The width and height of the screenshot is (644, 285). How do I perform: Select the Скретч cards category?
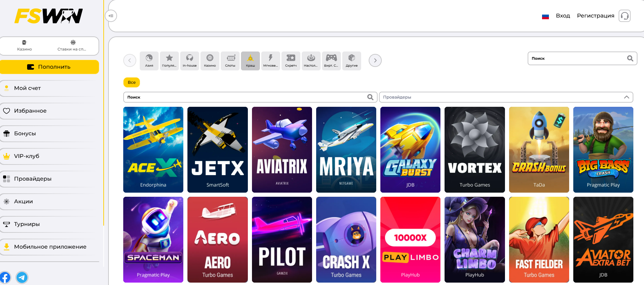(x=291, y=61)
